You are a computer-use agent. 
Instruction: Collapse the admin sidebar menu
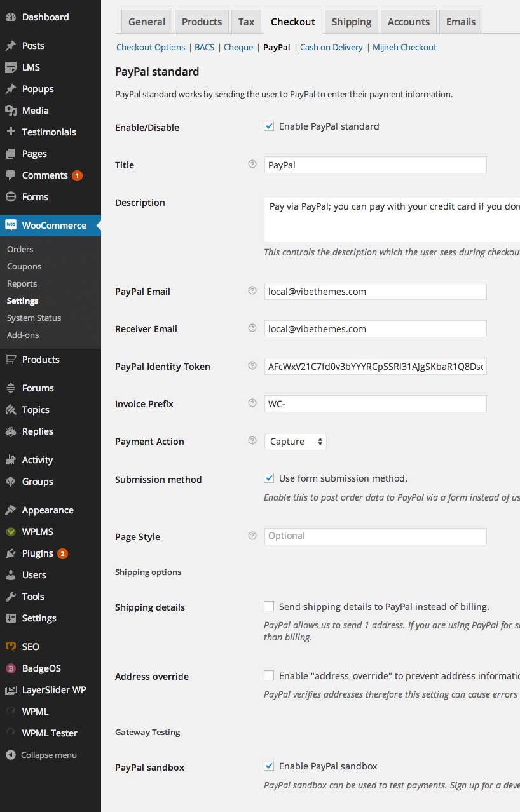pyautogui.click(x=42, y=755)
